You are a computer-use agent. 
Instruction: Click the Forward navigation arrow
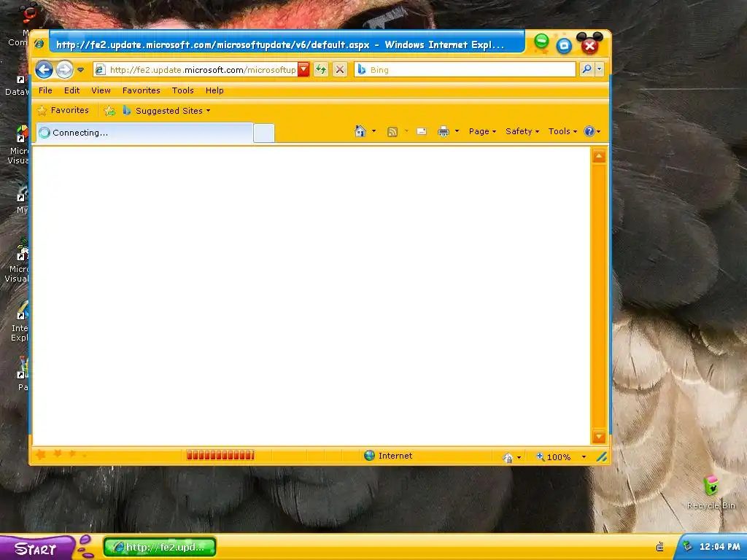(64, 69)
